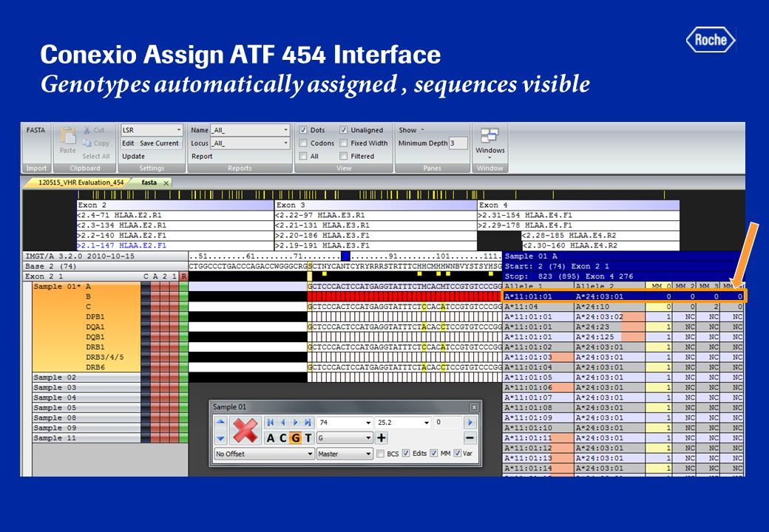
Task: Open the base G dropdown
Action: [x=368, y=438]
